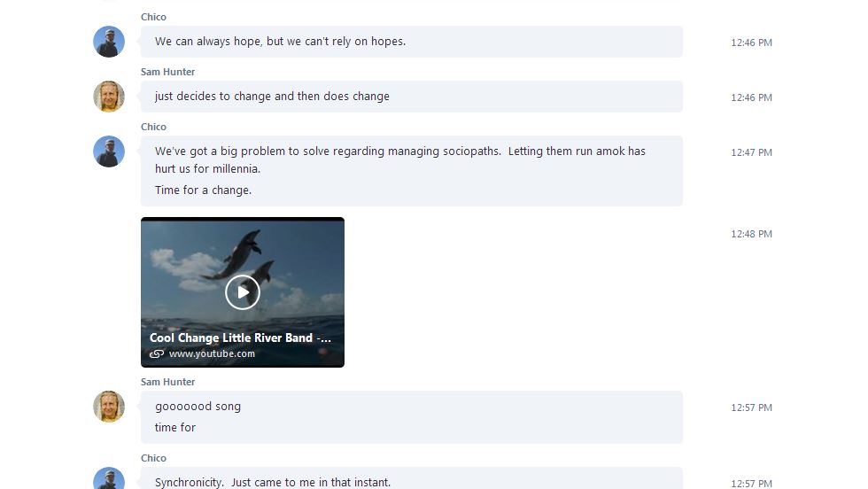The image size is (868, 489).
Task: Click the link chain icon beside www.youtube.com
Action: click(x=157, y=353)
